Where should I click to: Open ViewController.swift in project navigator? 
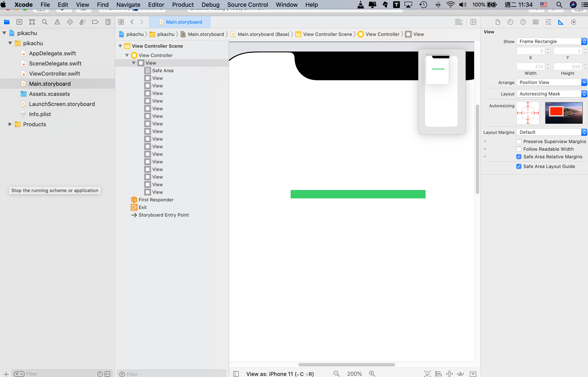(54, 74)
